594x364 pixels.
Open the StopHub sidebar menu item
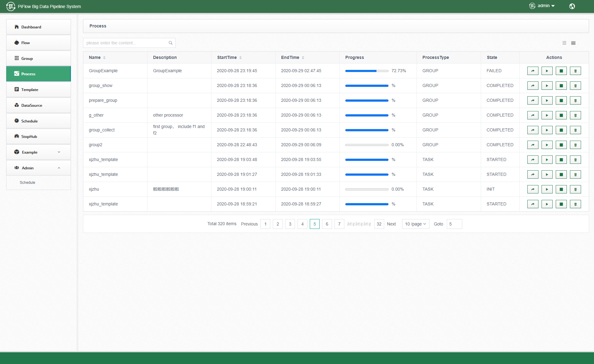38,137
